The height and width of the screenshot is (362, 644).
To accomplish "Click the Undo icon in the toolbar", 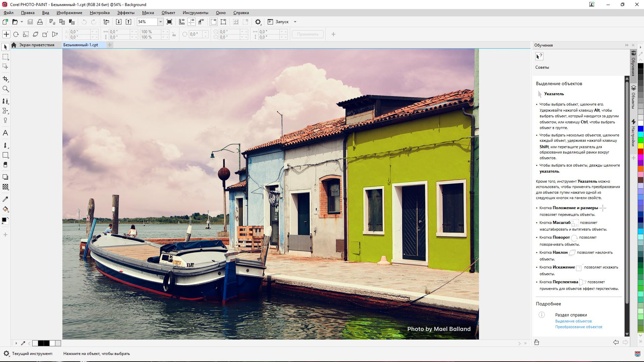I will click(84, 22).
